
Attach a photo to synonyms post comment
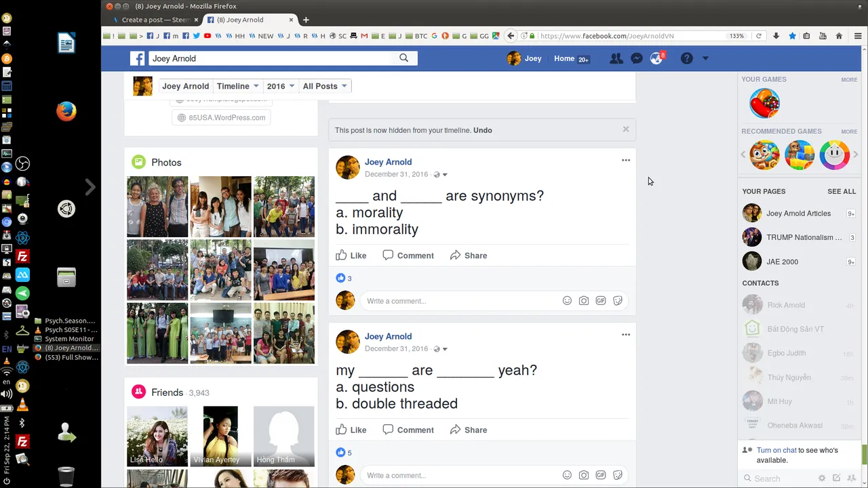click(x=584, y=301)
